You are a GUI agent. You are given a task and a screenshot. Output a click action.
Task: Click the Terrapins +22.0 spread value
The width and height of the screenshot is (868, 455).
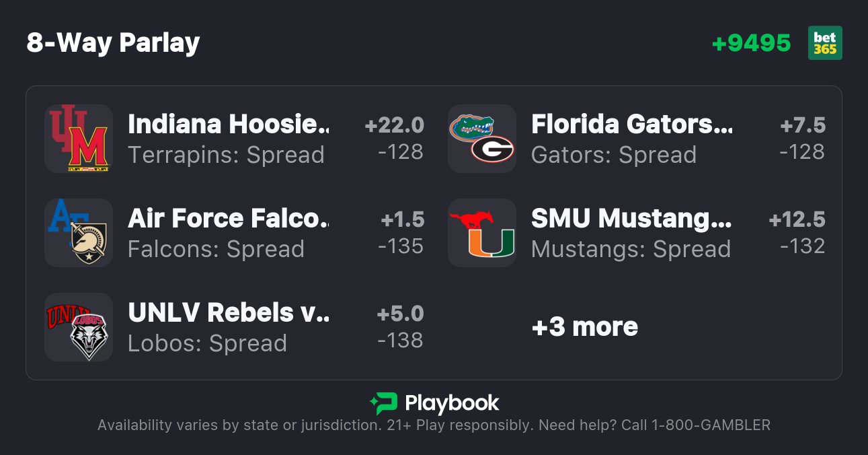tap(395, 125)
